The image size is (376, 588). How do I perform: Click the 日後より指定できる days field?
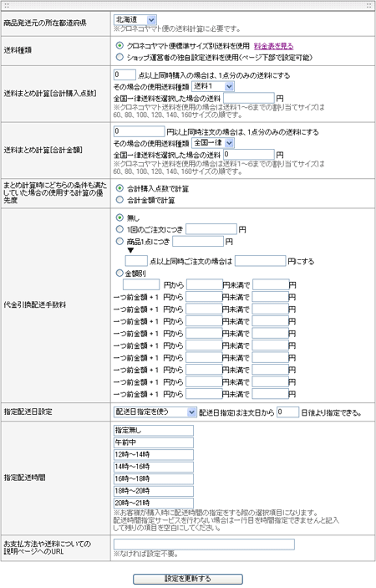click(287, 412)
